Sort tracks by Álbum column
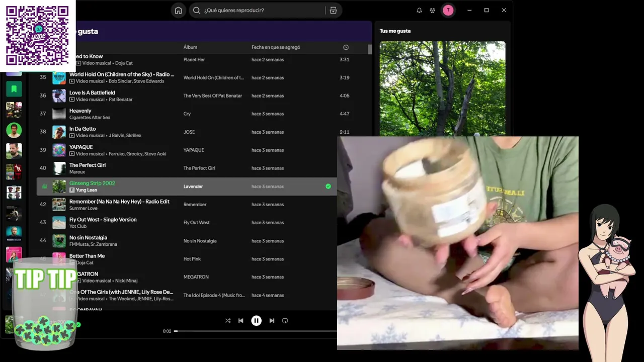The width and height of the screenshot is (644, 362). (190, 47)
